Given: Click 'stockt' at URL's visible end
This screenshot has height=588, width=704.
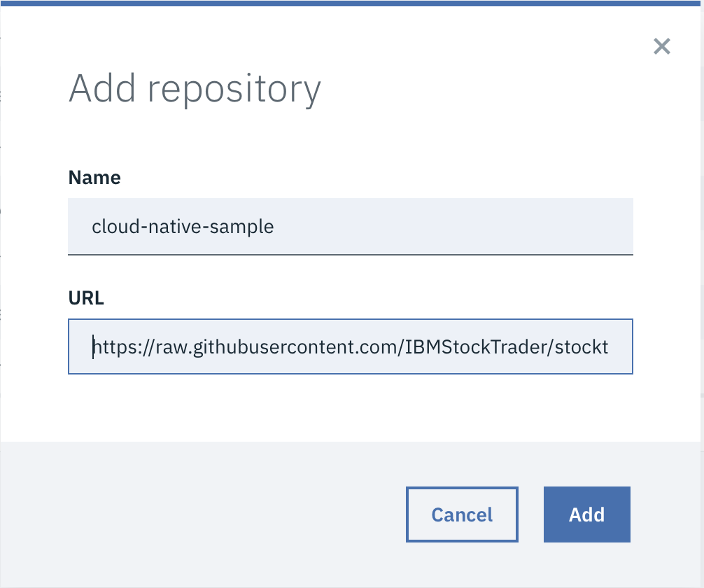Looking at the screenshot, I should tap(582, 347).
